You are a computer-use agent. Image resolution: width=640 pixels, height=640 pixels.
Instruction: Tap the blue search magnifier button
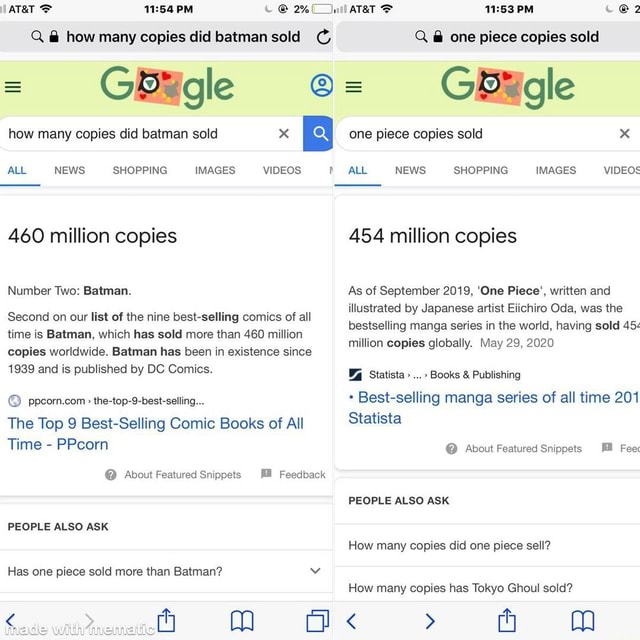pyautogui.click(x=319, y=133)
